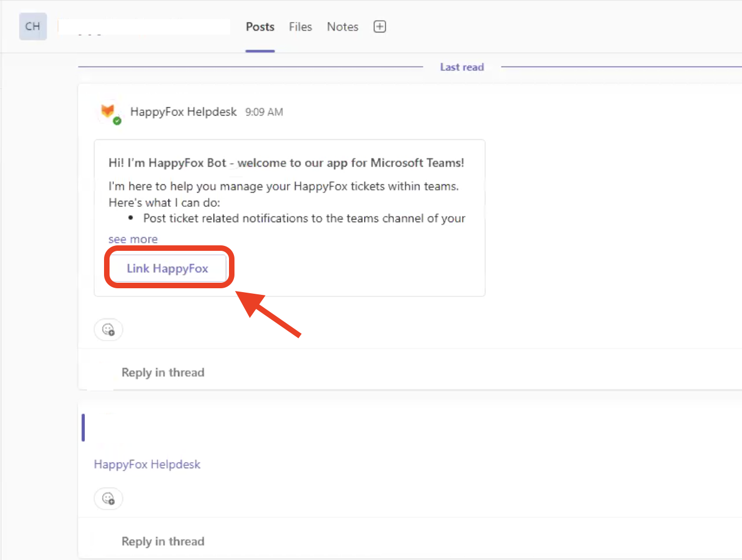The image size is (742, 560).
Task: Click the channel name beside CH avatar
Action: (144, 26)
